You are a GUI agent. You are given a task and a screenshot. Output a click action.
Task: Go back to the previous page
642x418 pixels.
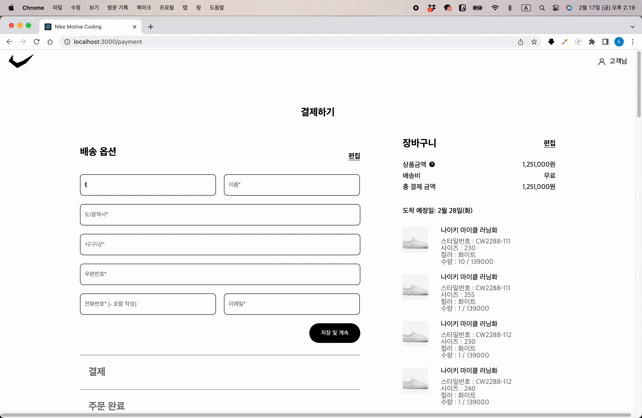[x=9, y=42]
